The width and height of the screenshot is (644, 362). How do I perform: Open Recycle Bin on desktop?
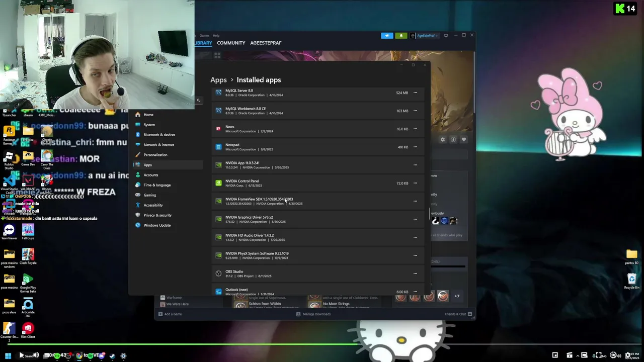pos(632,281)
